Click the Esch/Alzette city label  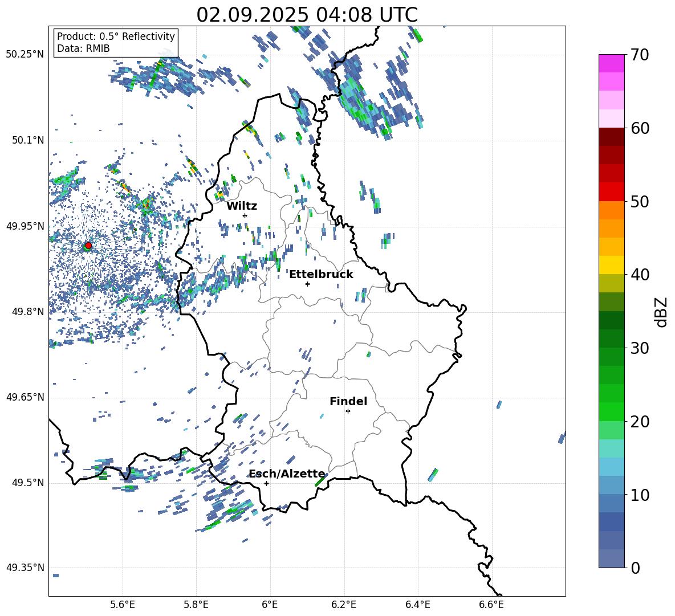287,474
